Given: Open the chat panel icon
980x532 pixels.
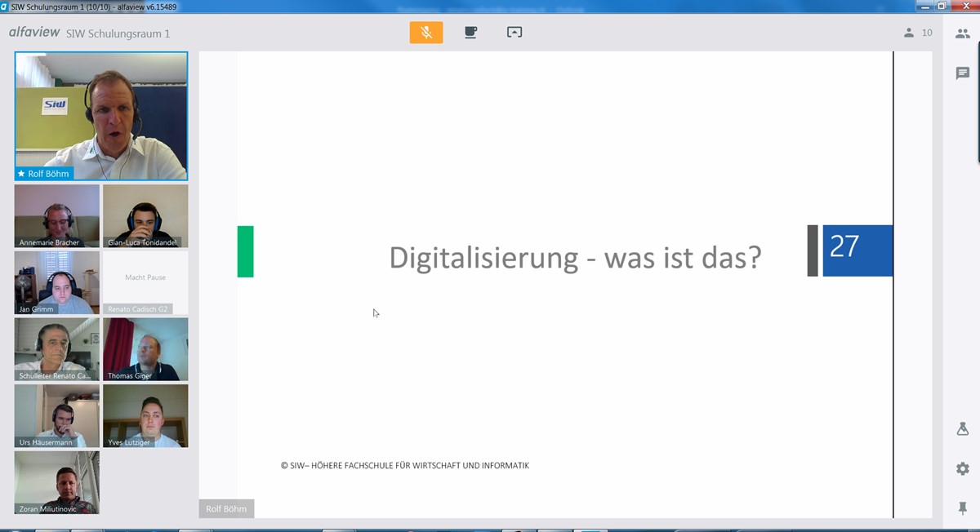Looking at the screenshot, I should (x=962, y=73).
